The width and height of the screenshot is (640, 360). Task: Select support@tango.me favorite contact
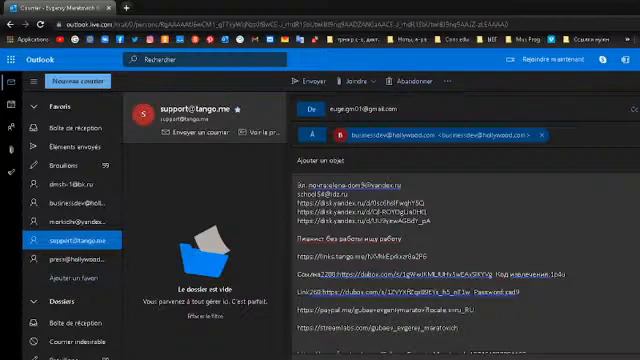click(x=72, y=240)
